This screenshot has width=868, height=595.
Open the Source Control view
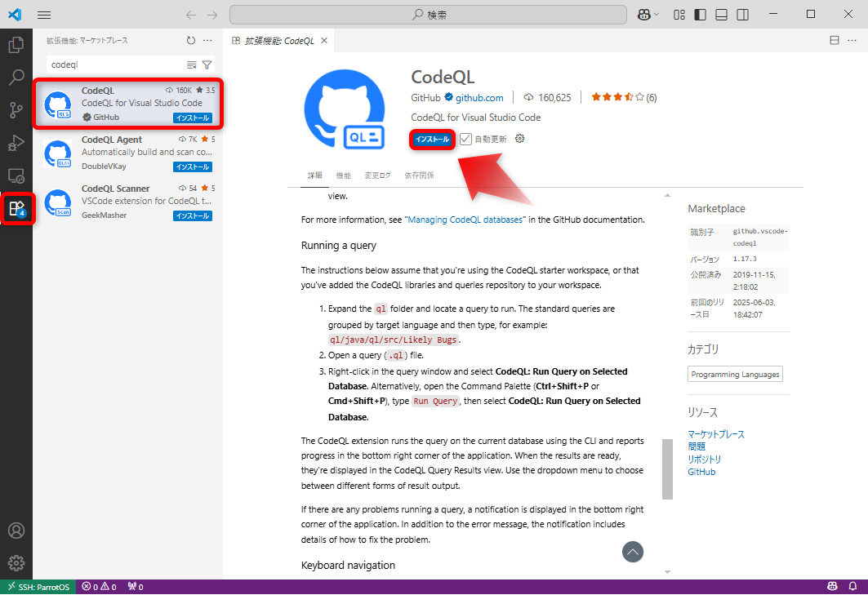coord(16,110)
